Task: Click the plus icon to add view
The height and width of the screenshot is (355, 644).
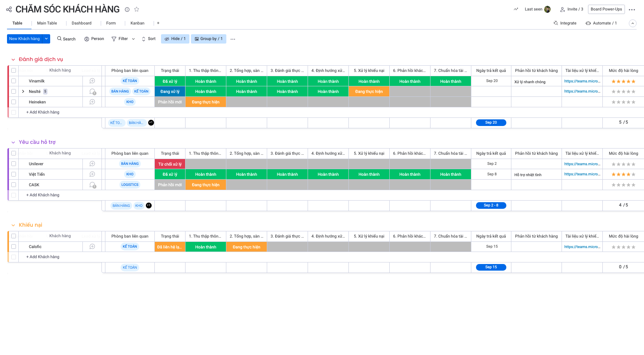Action: point(158,23)
